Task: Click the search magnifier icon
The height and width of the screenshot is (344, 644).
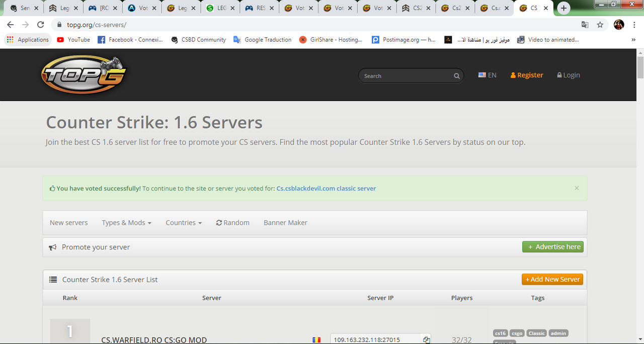Action: tap(457, 76)
